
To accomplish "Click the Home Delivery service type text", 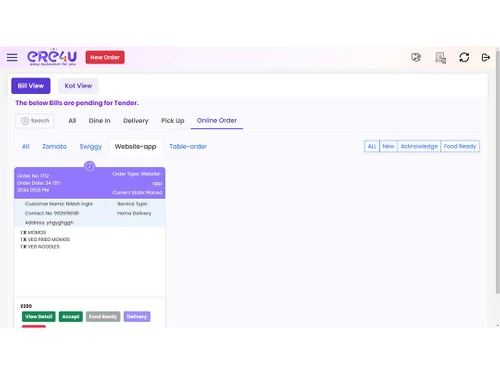I will [x=134, y=213].
